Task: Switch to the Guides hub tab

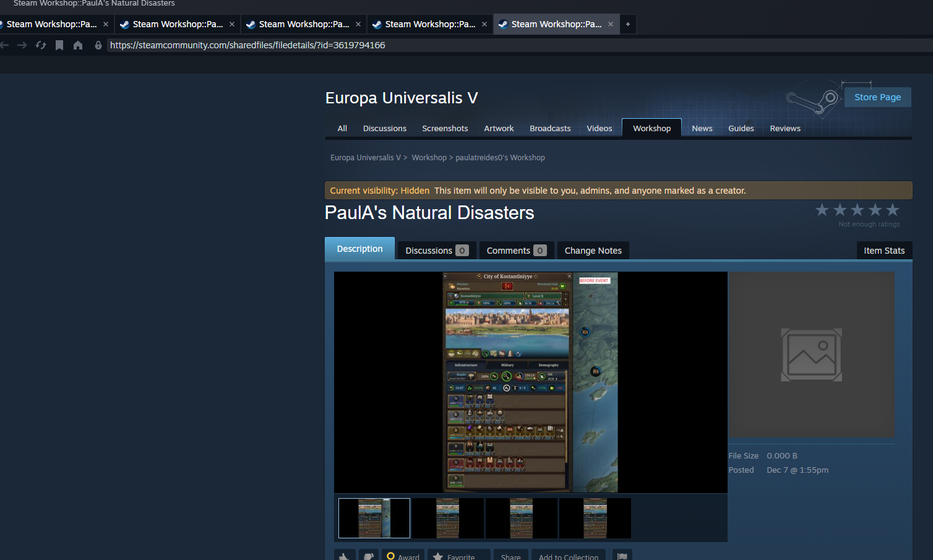Action: coord(741,129)
